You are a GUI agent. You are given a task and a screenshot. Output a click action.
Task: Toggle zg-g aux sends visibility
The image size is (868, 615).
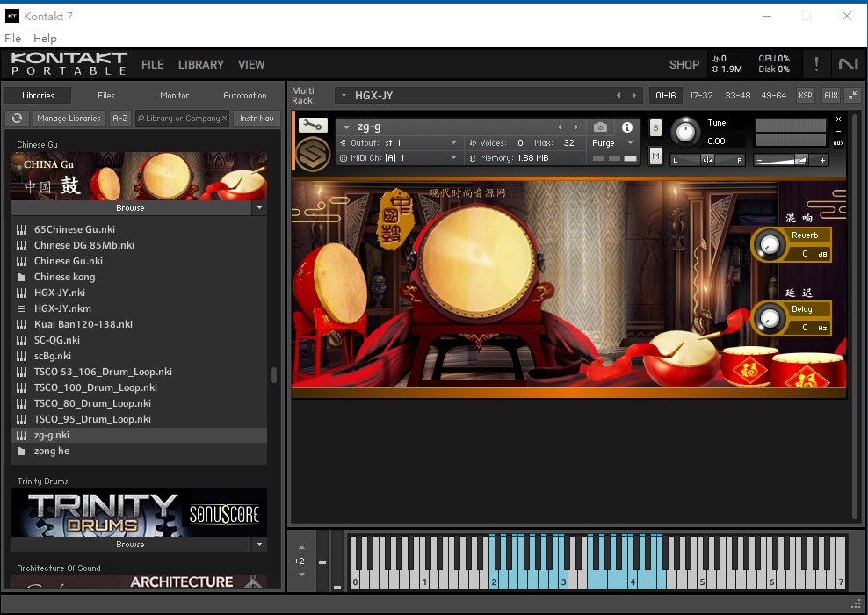838,143
